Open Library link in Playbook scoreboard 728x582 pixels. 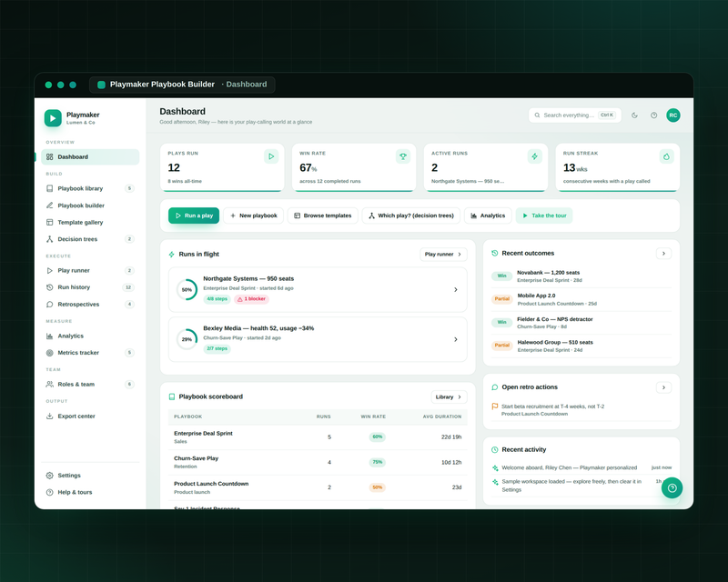(x=449, y=396)
